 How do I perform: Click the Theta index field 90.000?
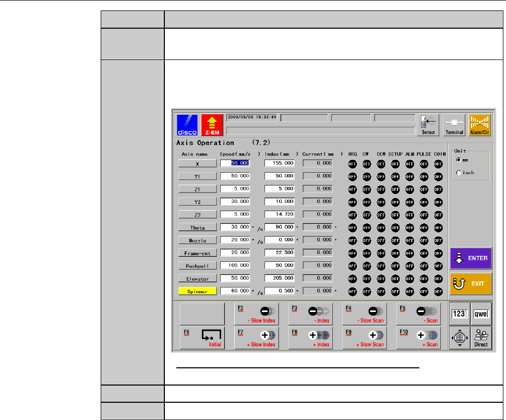pyautogui.click(x=280, y=227)
